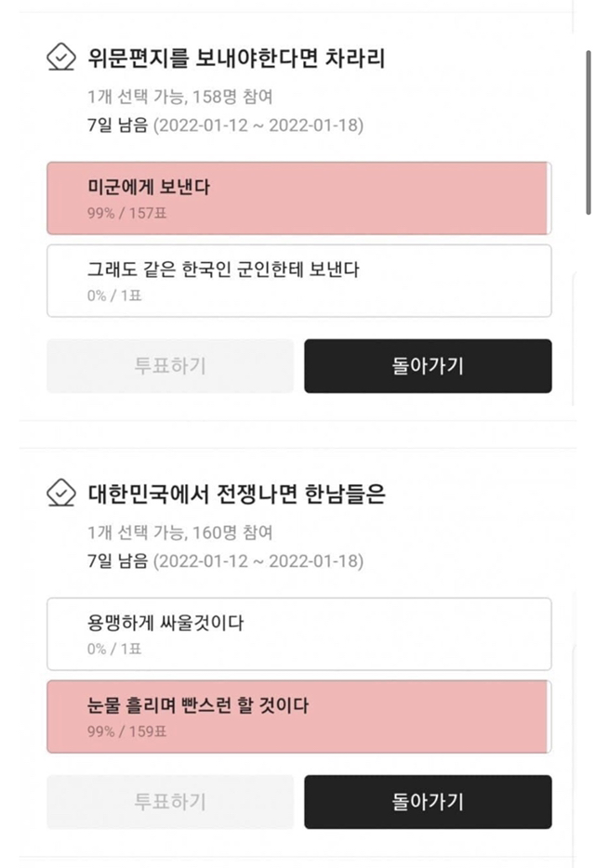595x868 pixels.
Task: Click the 7일 남음 date range in the 위문편지 poll
Action: pyautogui.click(x=224, y=125)
